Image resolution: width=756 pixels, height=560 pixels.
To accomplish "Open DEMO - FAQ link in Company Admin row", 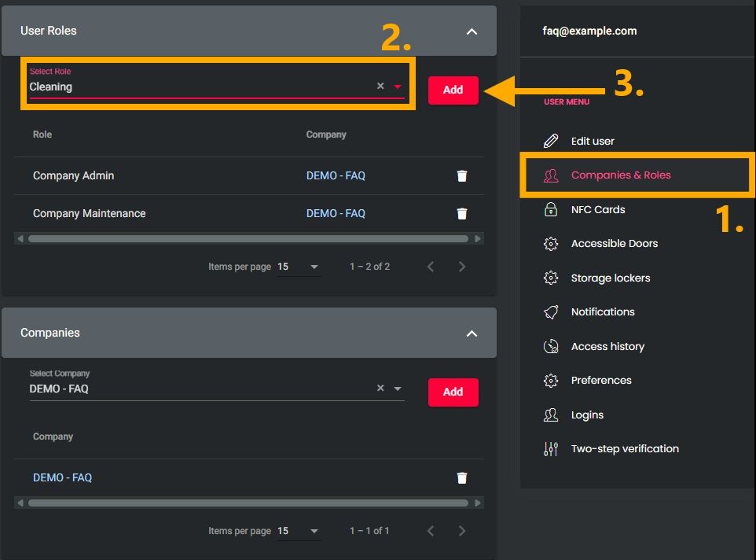I will (336, 176).
